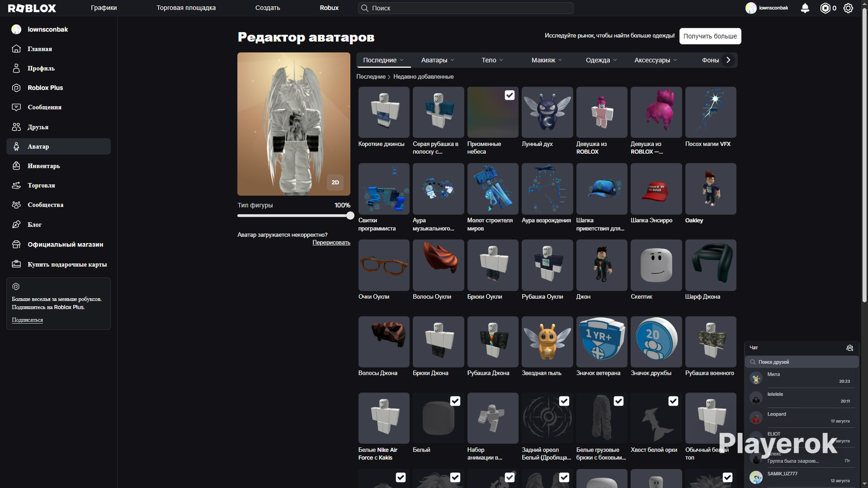Select the Значок ветерана badge item
This screenshot has height=488, width=868.
click(601, 342)
